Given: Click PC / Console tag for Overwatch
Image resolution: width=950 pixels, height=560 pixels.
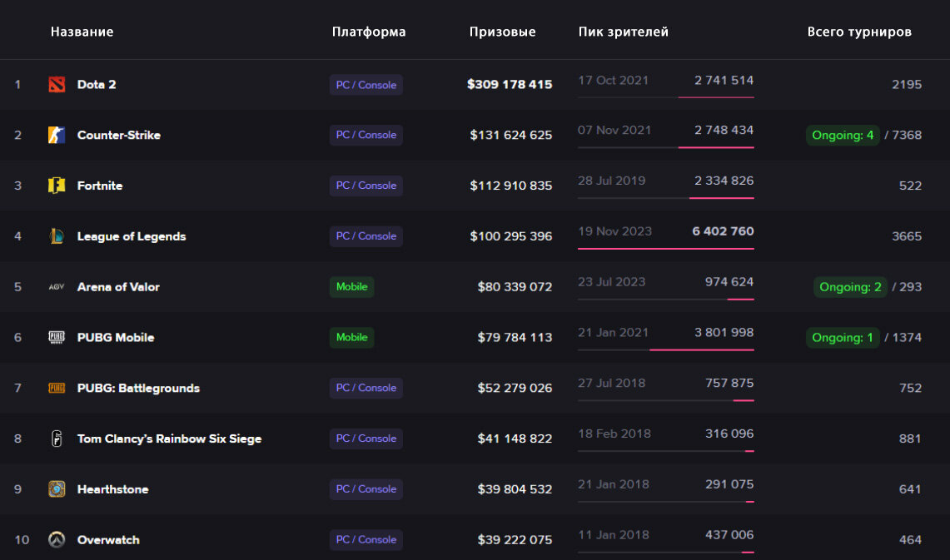Looking at the screenshot, I should click(366, 539).
